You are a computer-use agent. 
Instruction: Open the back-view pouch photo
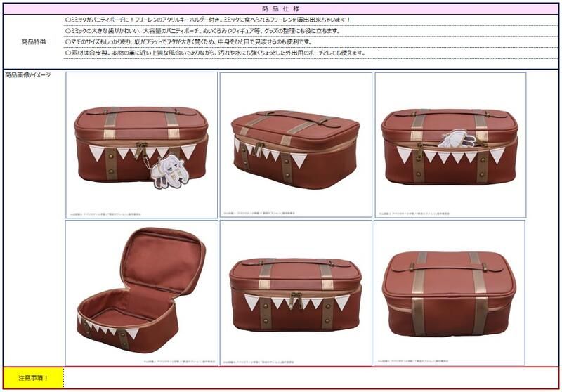tap(450, 293)
